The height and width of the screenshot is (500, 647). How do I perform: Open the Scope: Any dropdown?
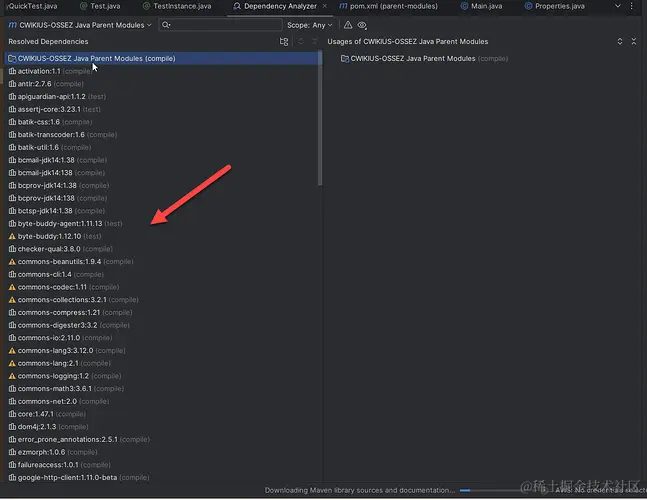pos(309,25)
